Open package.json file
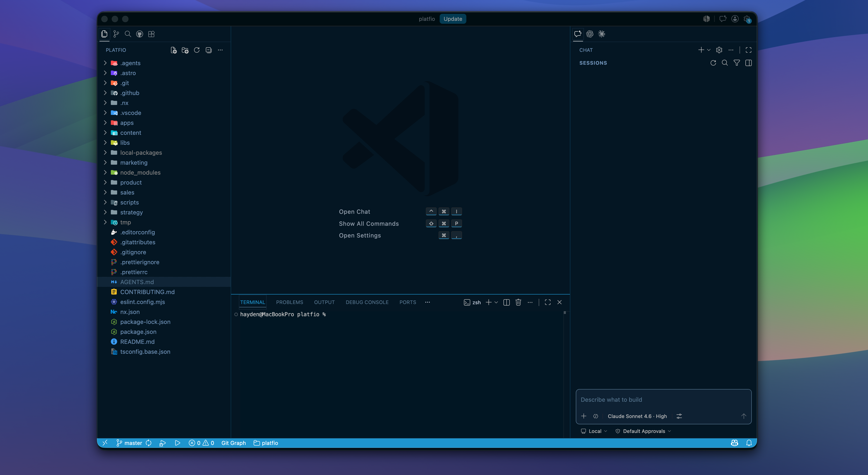868x475 pixels. 164,332
